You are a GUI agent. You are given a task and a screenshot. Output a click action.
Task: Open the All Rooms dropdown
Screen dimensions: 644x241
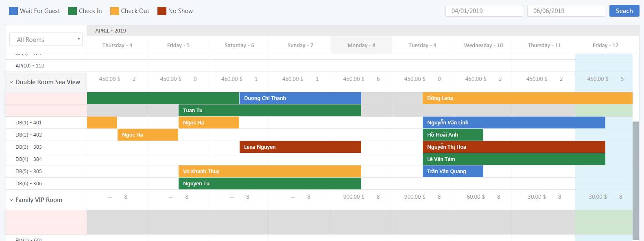tap(46, 39)
